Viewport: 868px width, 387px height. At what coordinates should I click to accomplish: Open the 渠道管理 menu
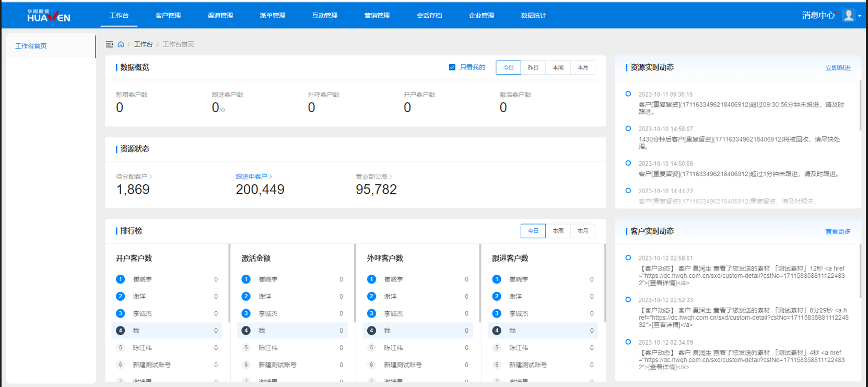coord(220,16)
